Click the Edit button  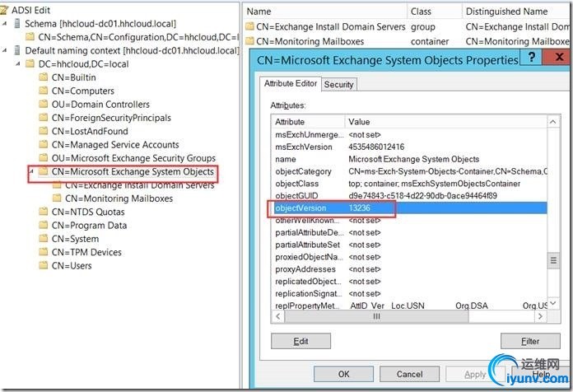point(300,341)
